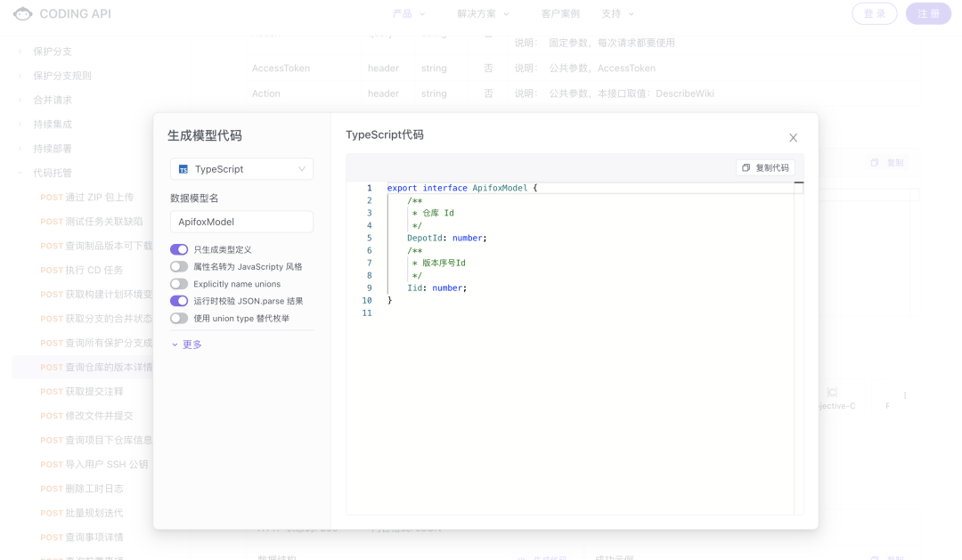Click the 复制 link behind the dialog
Viewport: 962px width, 560px height.
tap(888, 163)
